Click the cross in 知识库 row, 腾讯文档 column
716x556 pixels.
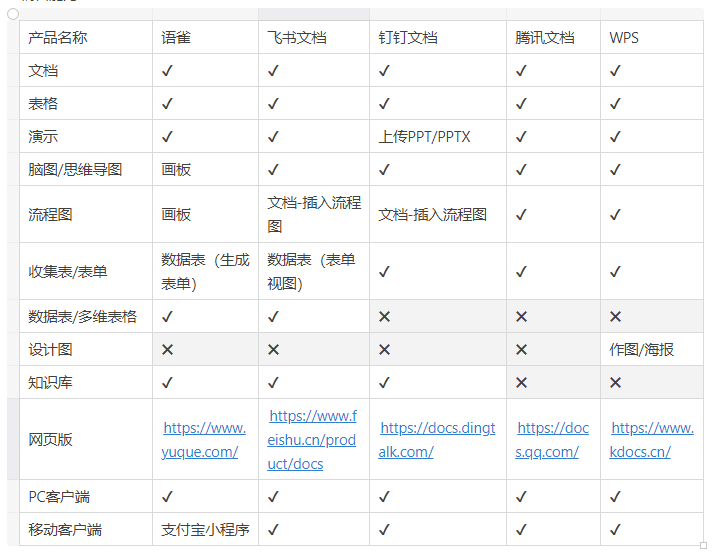521,383
